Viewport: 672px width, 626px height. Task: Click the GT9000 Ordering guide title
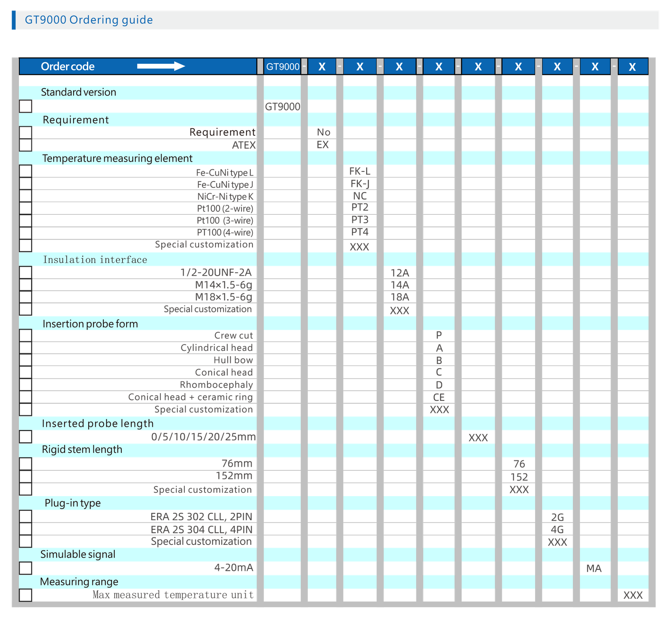tap(89, 20)
